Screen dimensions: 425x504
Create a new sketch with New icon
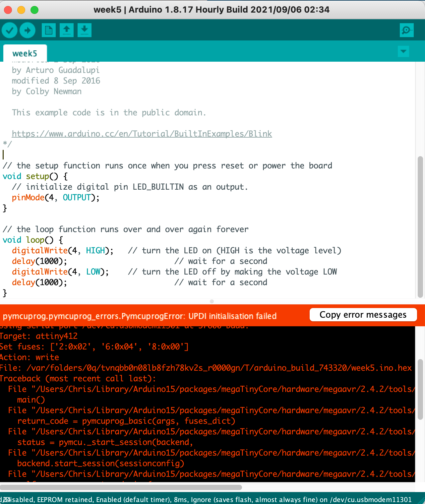pos(49,30)
